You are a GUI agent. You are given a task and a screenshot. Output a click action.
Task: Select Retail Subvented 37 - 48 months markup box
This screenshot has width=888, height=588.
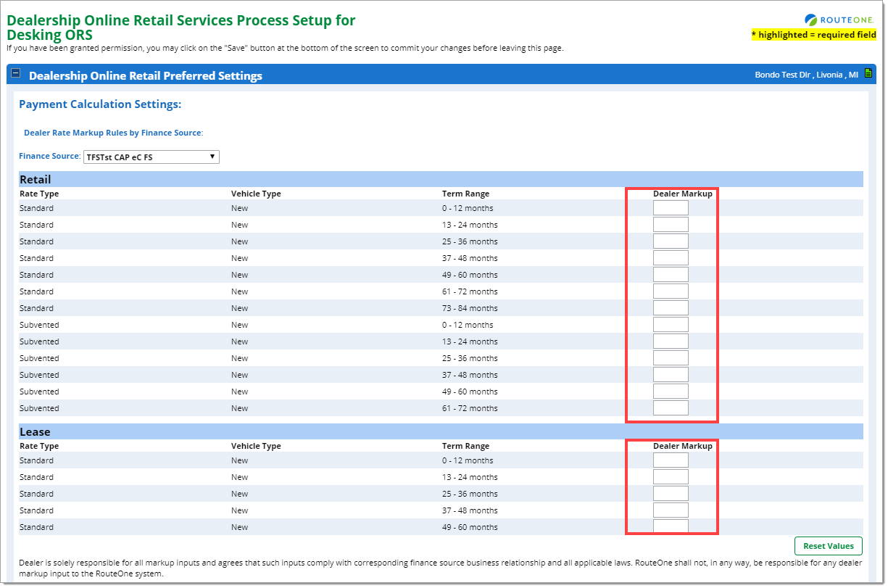tap(671, 375)
